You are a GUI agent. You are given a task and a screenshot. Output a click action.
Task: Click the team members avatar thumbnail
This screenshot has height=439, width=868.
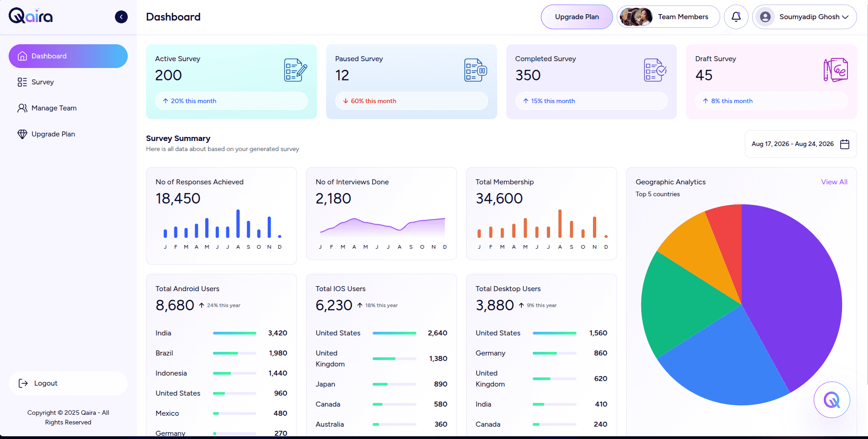tap(636, 17)
